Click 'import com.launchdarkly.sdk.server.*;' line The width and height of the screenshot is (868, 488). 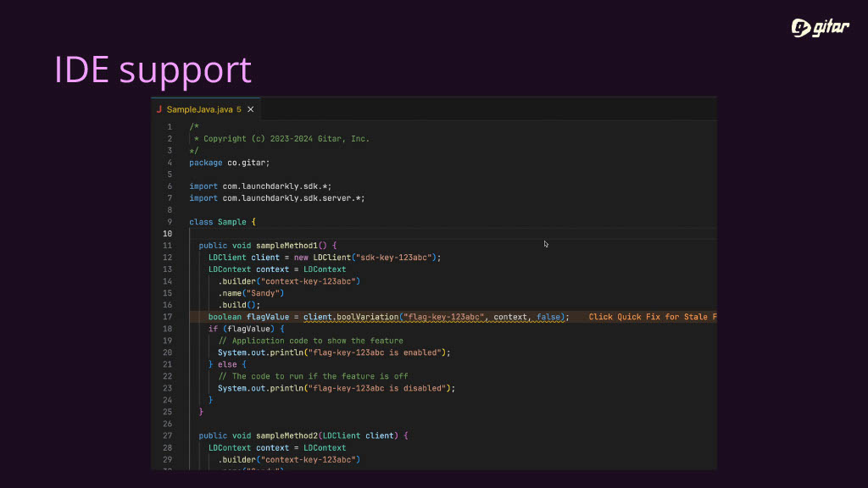coord(277,198)
